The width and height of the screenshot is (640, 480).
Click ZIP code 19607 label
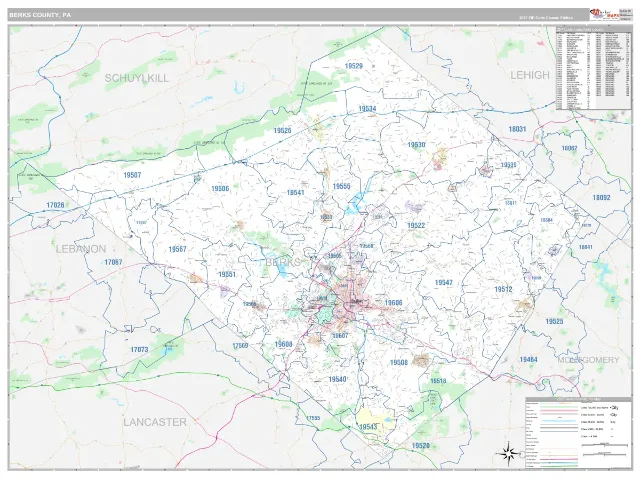(340, 336)
